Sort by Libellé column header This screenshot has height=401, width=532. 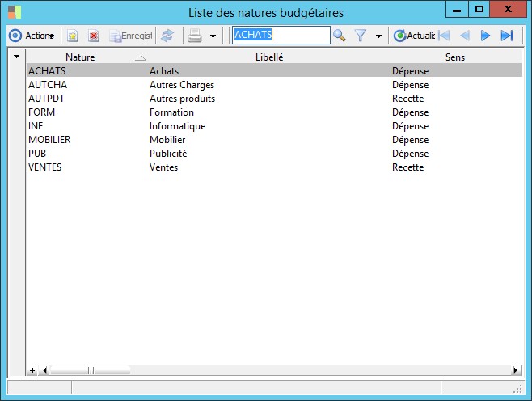pyautogui.click(x=269, y=57)
